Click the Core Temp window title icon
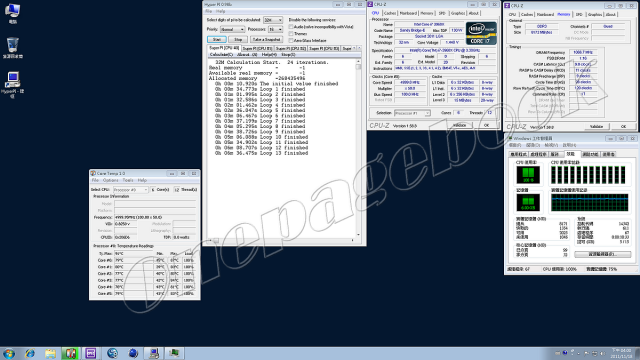The image size is (640, 360). pos(93,173)
